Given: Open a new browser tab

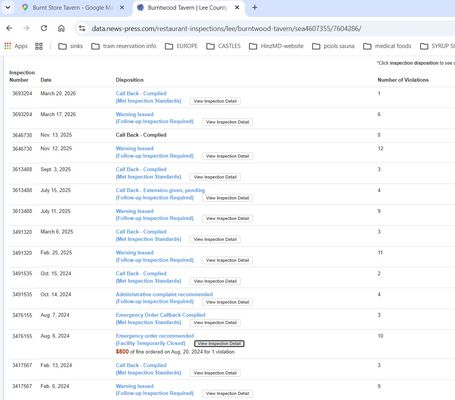Looking at the screenshot, I should pyautogui.click(x=255, y=7).
